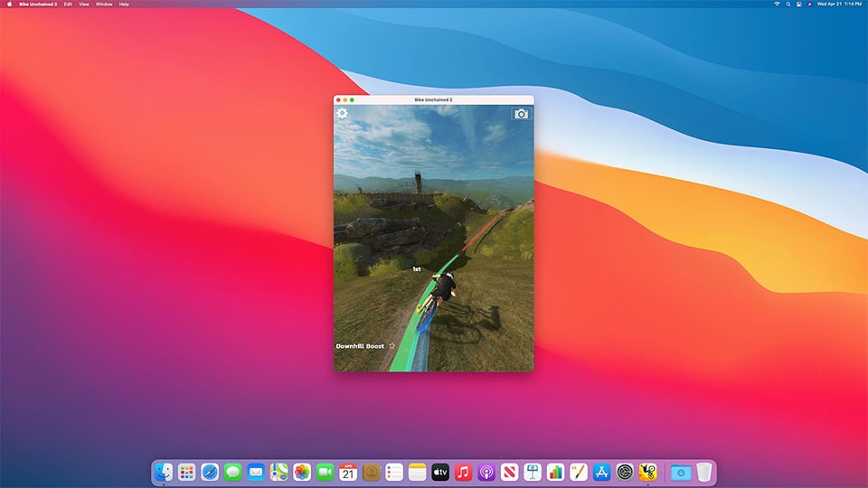Take a snapshot with the camera icon
The width and height of the screenshot is (868, 488).
pyautogui.click(x=521, y=114)
